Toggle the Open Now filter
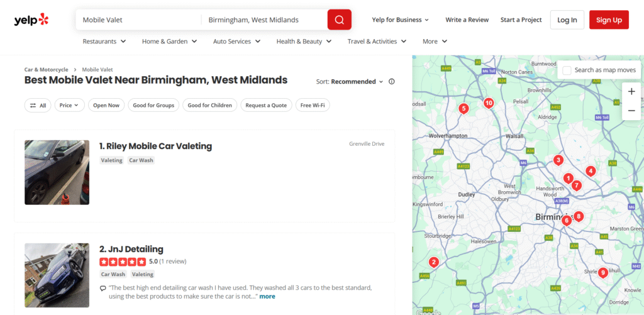644x315 pixels. 106,106
